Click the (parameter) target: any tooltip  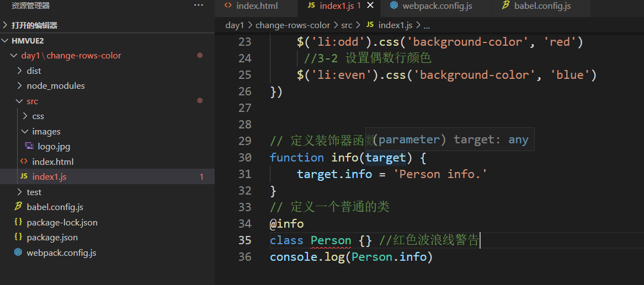coord(450,139)
